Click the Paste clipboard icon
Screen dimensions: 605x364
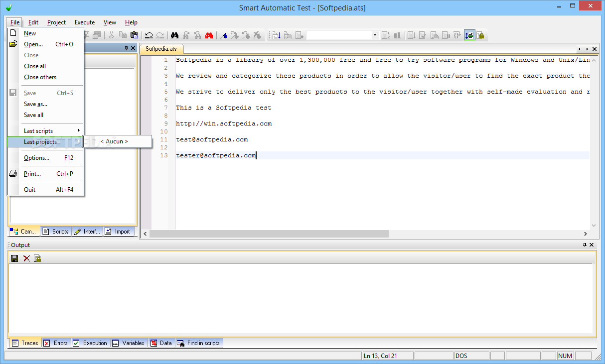click(x=135, y=35)
